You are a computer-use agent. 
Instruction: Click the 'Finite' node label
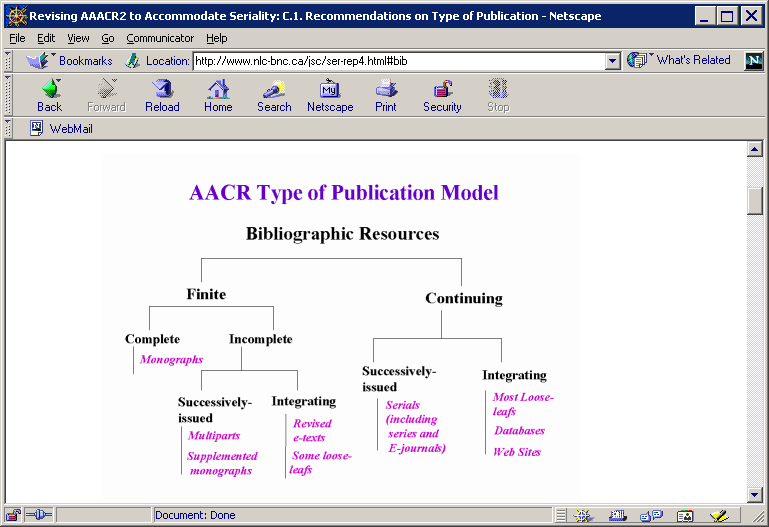(206, 294)
